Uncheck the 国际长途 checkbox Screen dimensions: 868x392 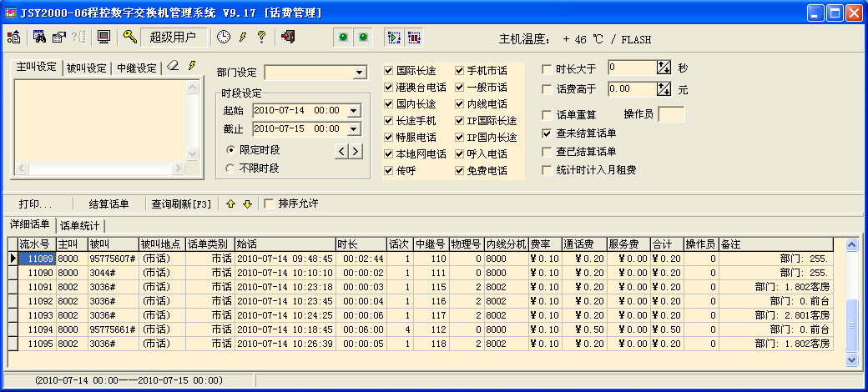(389, 71)
